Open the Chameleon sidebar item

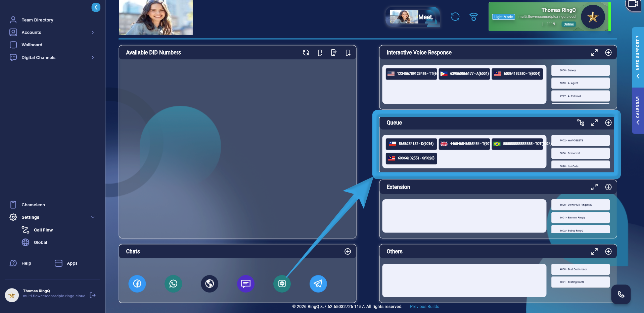pos(33,205)
